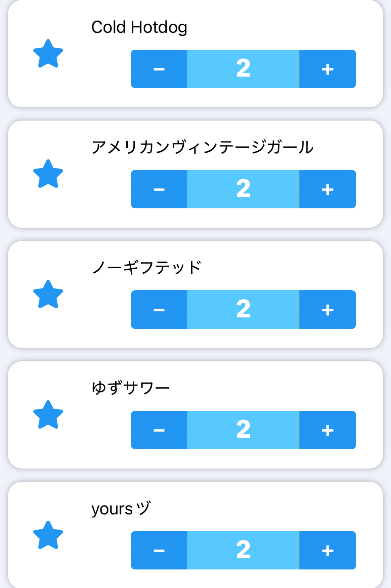Toggle favorite star for ノーギフテッド
Screen dimensions: 391x588
click(48, 294)
